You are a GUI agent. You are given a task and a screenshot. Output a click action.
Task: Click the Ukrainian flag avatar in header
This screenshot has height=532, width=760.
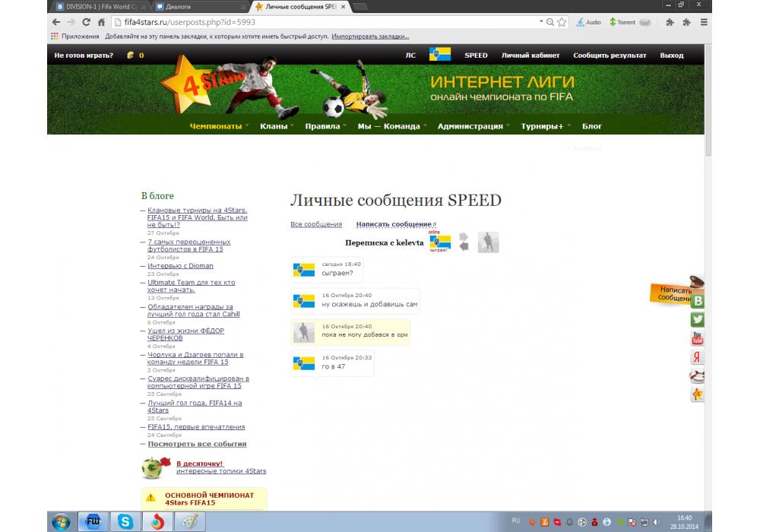(440, 55)
